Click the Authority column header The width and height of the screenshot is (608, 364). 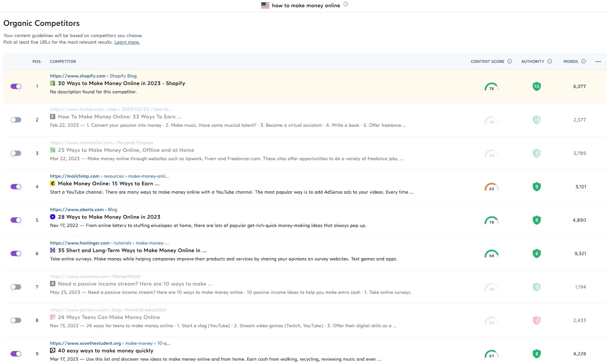[533, 61]
